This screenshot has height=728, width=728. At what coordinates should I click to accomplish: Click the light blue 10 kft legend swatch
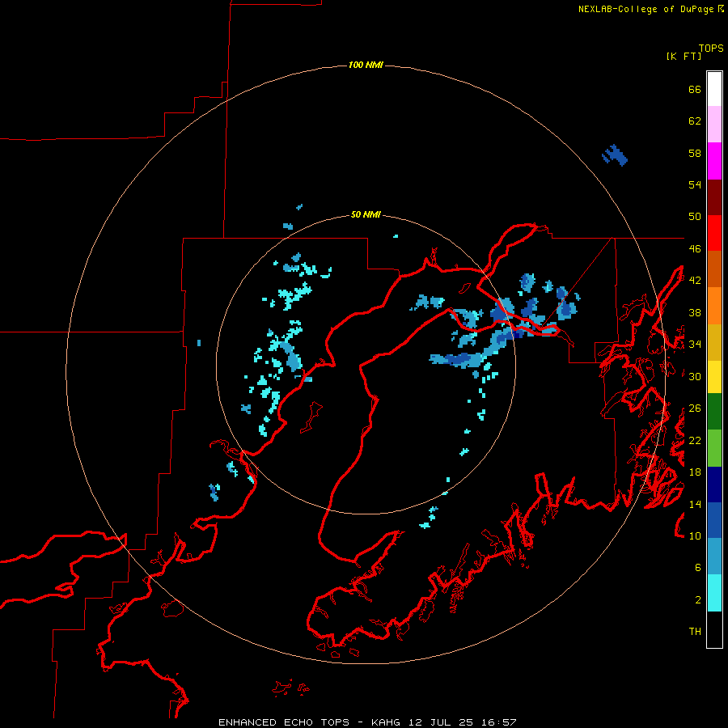pos(714,557)
